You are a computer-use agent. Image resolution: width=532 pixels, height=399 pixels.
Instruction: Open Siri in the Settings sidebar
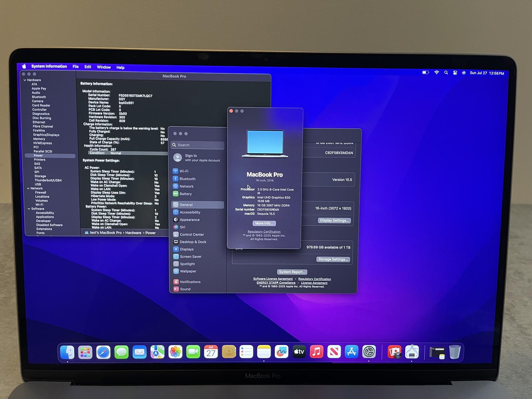(198, 227)
